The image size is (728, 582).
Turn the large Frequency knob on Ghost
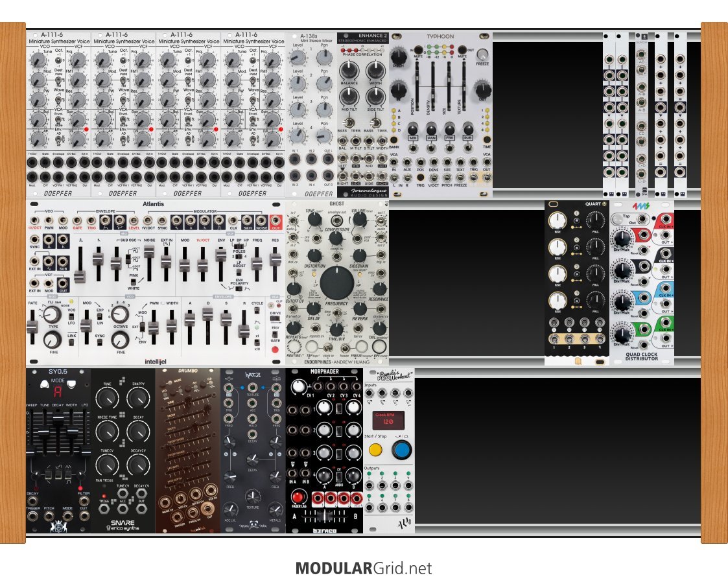[x=336, y=283]
